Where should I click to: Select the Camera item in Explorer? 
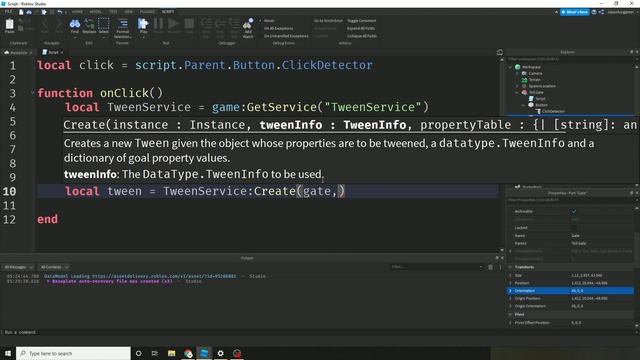tap(535, 73)
